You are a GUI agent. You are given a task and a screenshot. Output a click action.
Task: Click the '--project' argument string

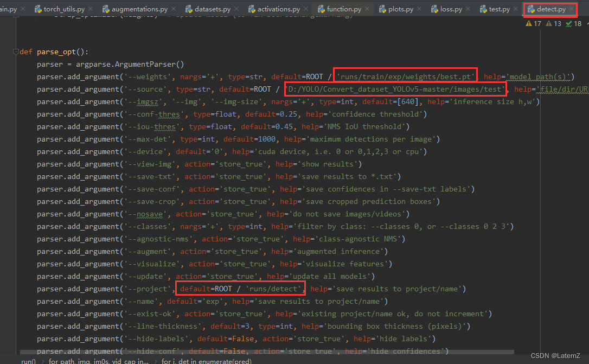pos(148,289)
